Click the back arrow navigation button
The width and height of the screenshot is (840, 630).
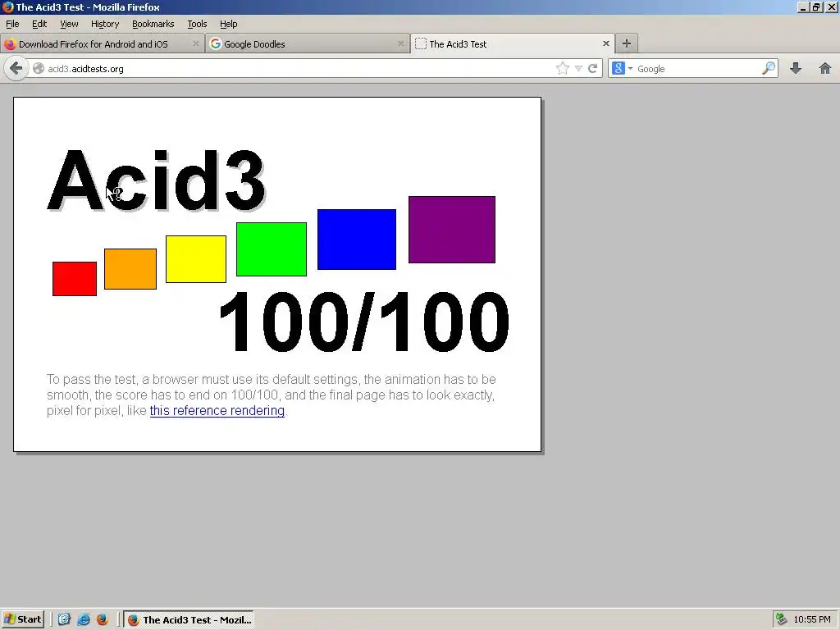pyautogui.click(x=16, y=69)
